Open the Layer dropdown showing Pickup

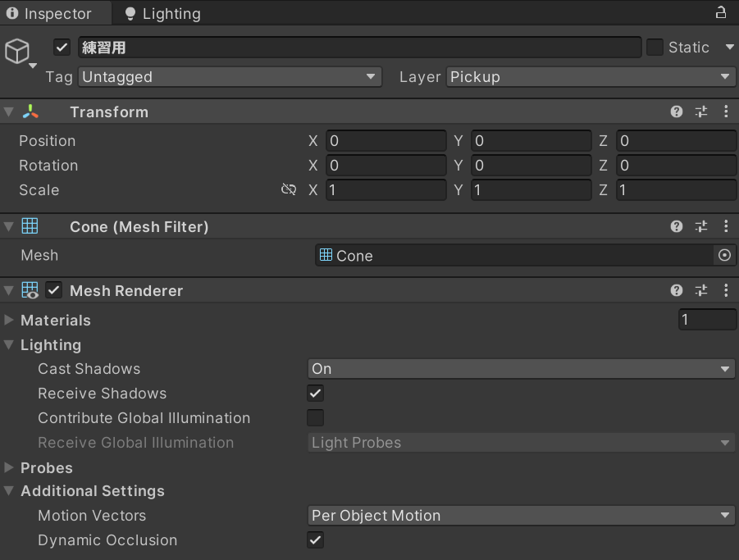(591, 76)
